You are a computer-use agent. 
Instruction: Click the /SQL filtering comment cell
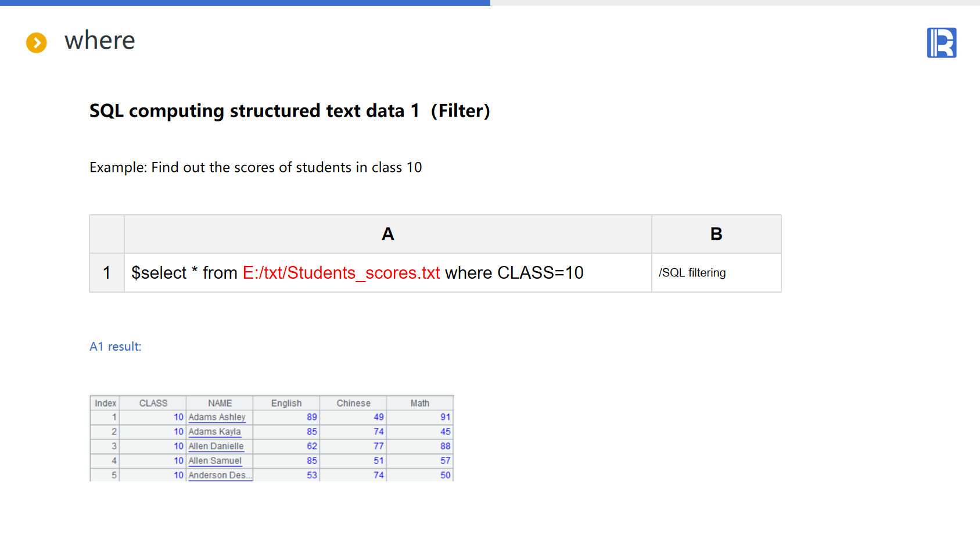pos(716,272)
